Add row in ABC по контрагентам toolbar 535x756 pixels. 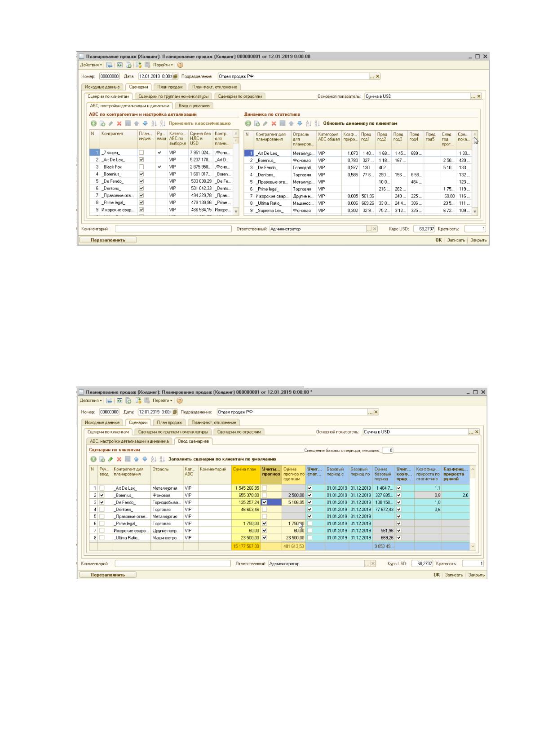click(x=93, y=123)
